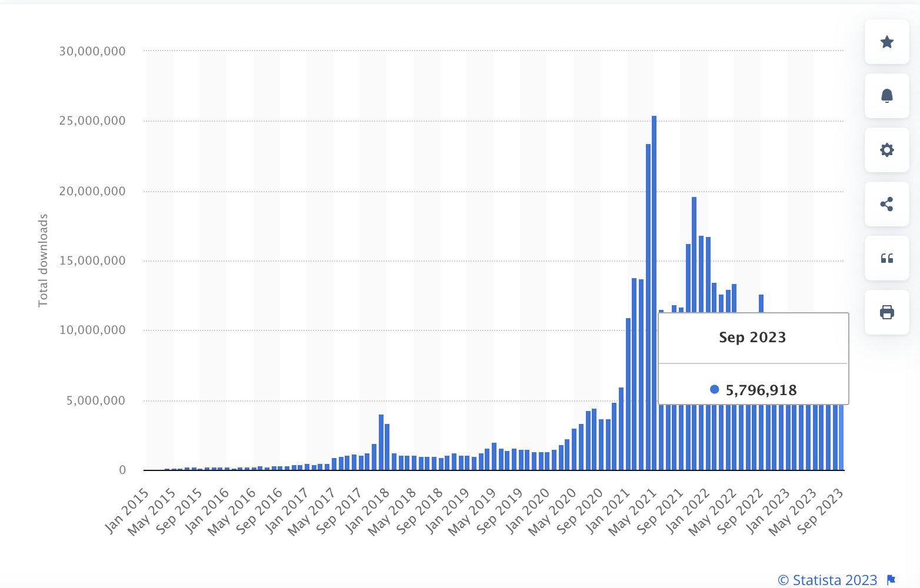Image resolution: width=920 pixels, height=588 pixels.
Task: Click the share icon
Action: [886, 204]
